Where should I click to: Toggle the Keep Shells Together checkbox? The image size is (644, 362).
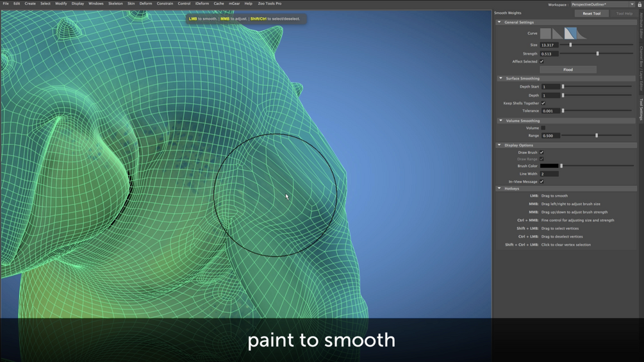[543, 103]
